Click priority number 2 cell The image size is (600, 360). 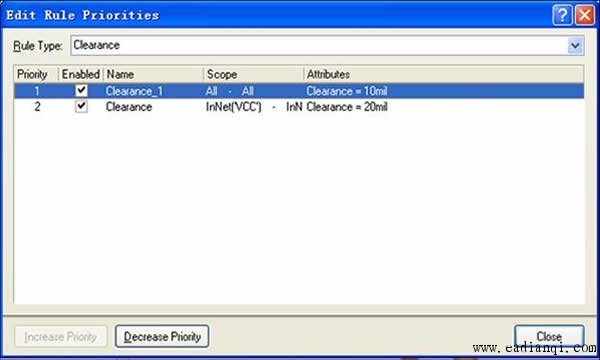[x=37, y=107]
